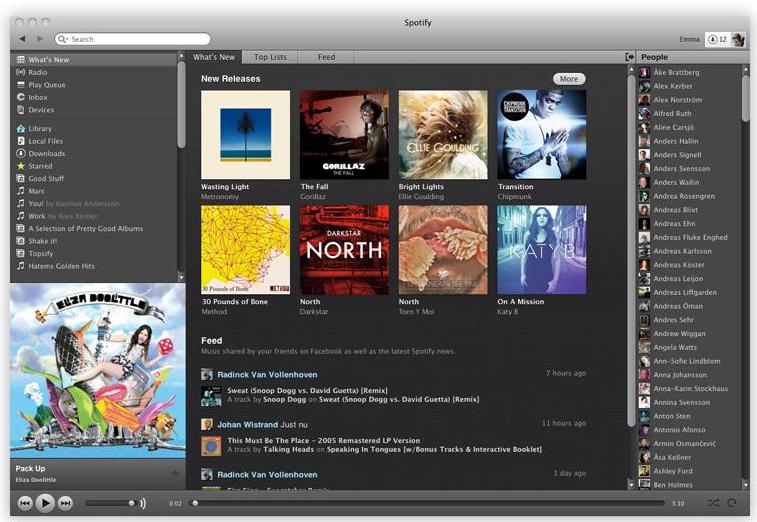
Task: Switch to the What's New tab
Action: 214,57
